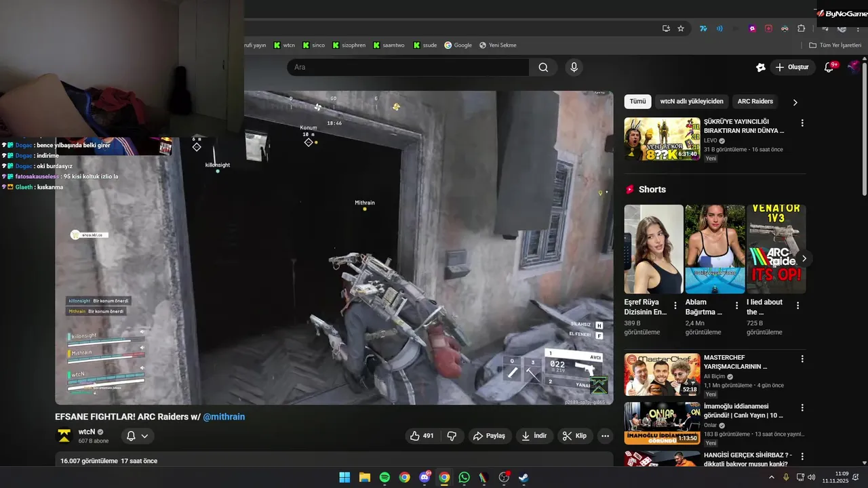Open the sinco bookmark
Image resolution: width=868 pixels, height=488 pixels.
(x=313, y=45)
